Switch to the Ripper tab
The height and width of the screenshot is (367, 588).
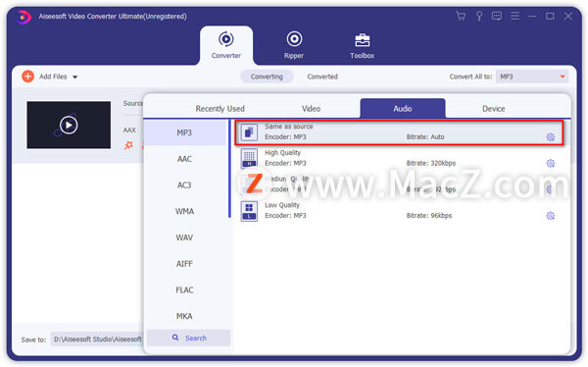[x=294, y=46]
